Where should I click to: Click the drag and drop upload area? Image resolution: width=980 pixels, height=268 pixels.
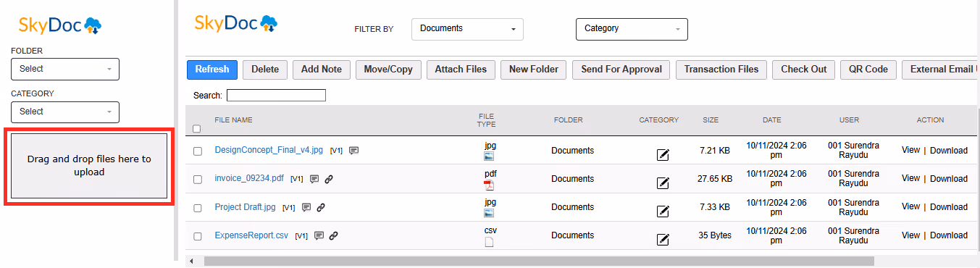coord(89,165)
